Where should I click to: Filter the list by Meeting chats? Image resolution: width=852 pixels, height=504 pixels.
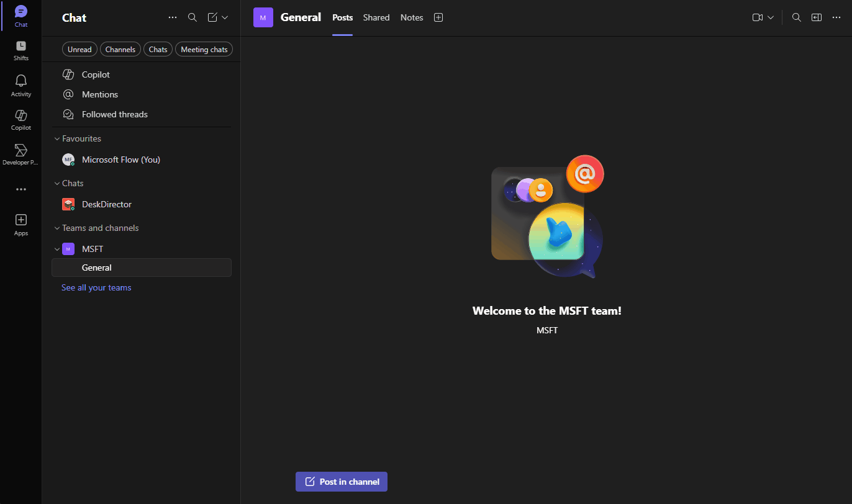(204, 50)
